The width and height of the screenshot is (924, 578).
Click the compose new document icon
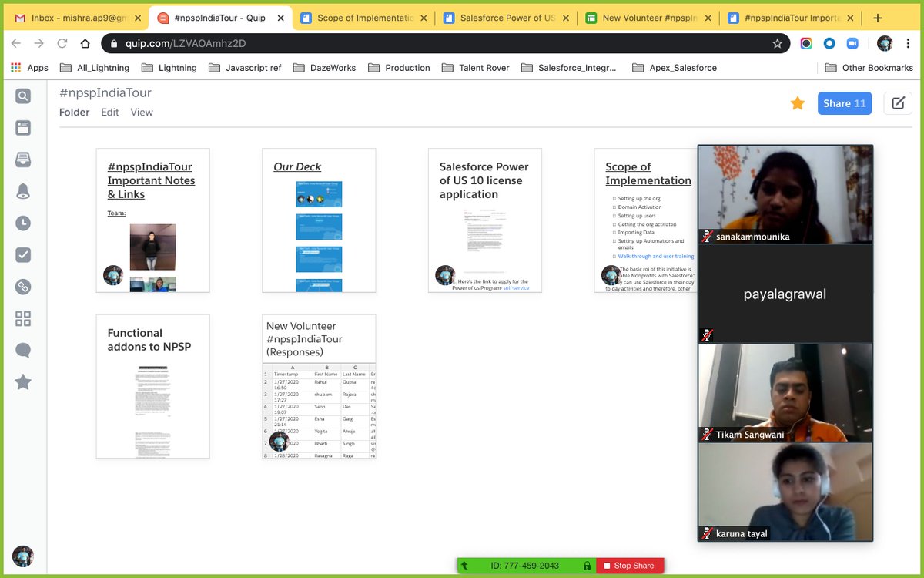point(898,103)
